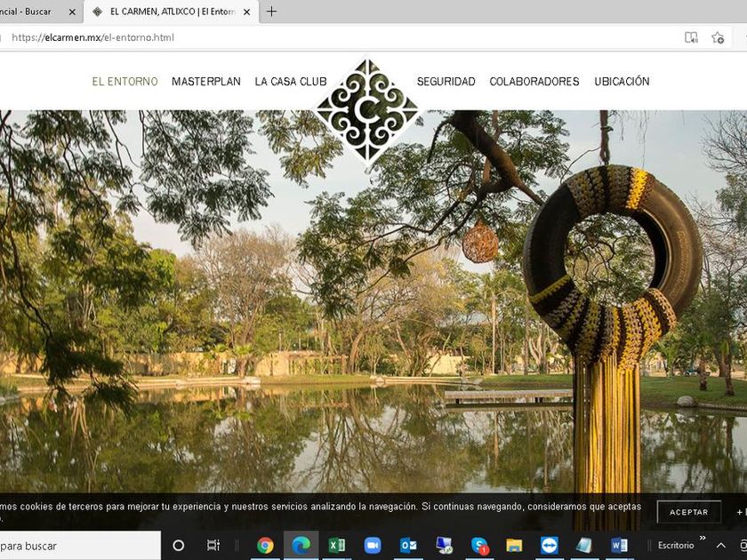The height and width of the screenshot is (560, 747).
Task: Open Windows Task View
Action: (x=213, y=545)
